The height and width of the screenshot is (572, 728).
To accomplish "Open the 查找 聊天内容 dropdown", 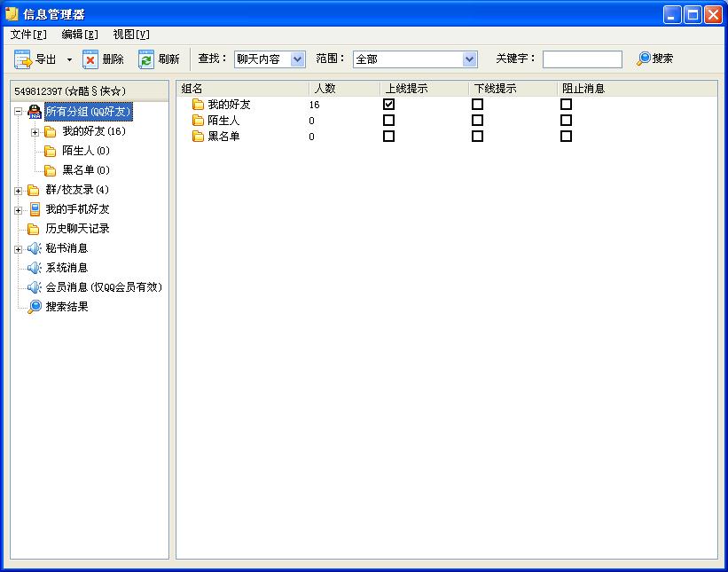I will point(297,59).
